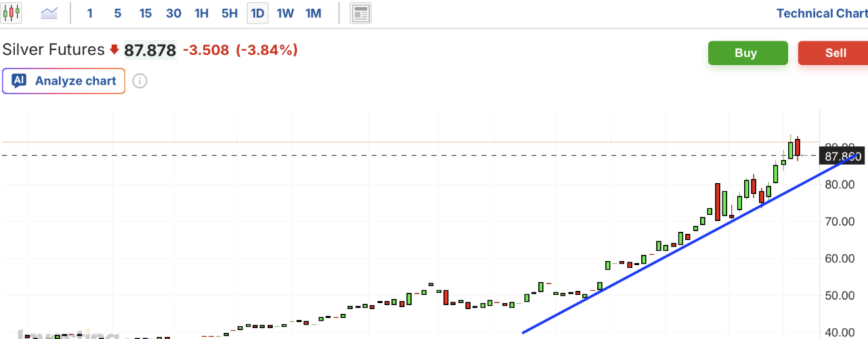The height and width of the screenshot is (339, 868).
Task: Open the candlestick chart type selector
Action: coord(12,13)
